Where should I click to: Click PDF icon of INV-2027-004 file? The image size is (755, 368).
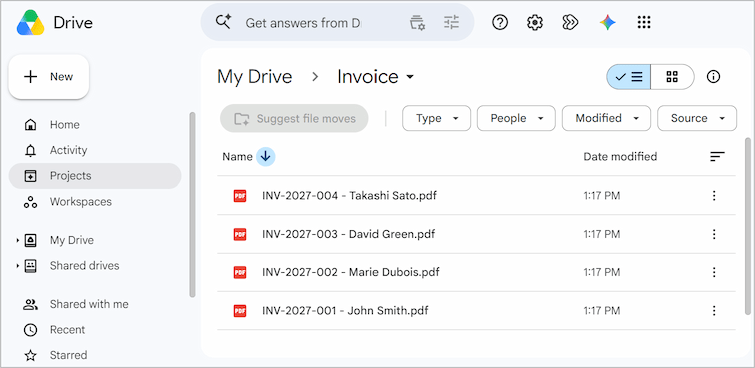[240, 196]
